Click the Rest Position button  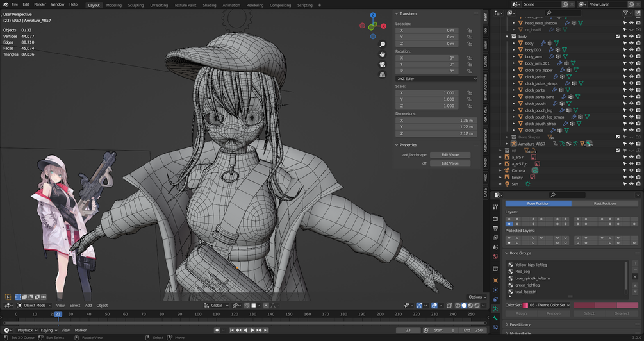tap(604, 203)
